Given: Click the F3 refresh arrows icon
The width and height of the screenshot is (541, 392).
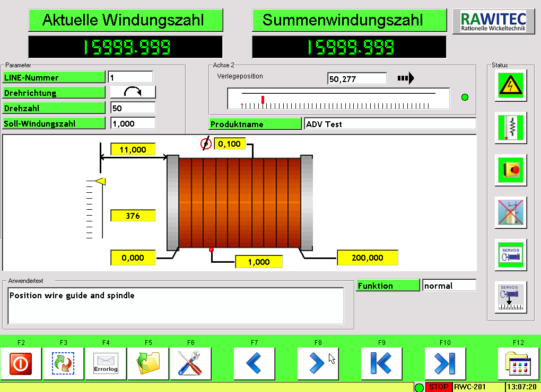Looking at the screenshot, I should click(x=64, y=364).
